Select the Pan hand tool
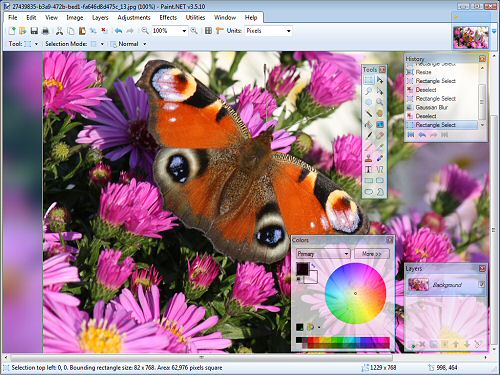This screenshot has height=375, width=500. click(380, 113)
